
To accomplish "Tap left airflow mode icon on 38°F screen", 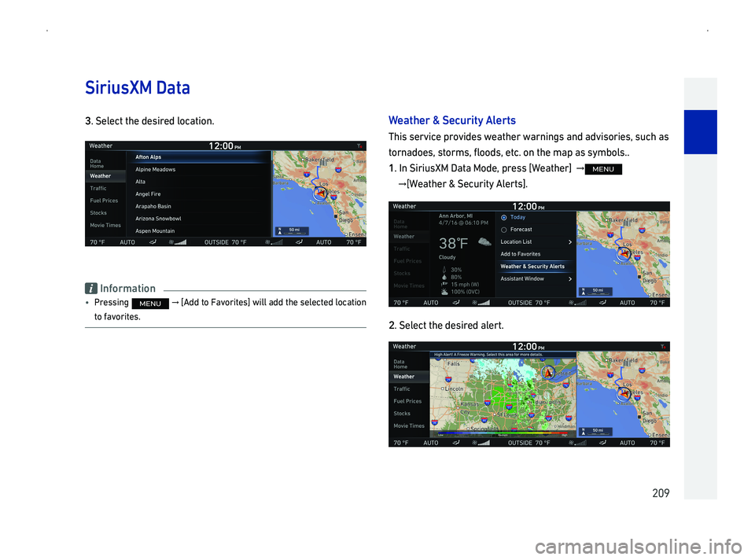I will pos(456,303).
